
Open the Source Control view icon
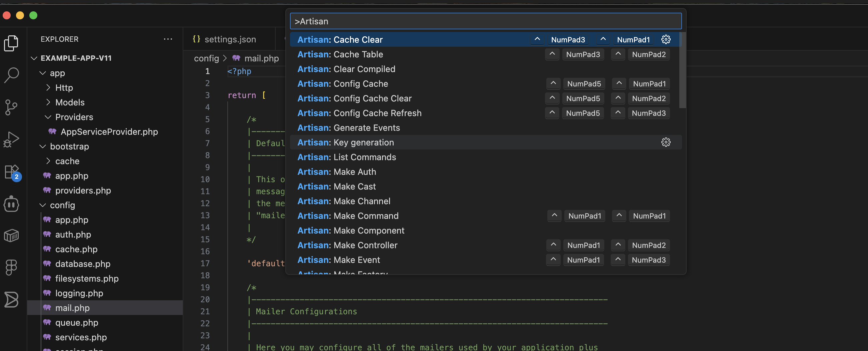[11, 107]
